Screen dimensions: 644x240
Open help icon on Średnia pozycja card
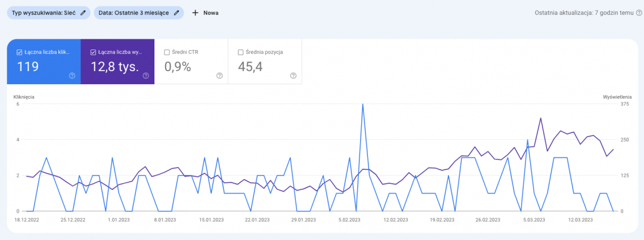tap(293, 76)
